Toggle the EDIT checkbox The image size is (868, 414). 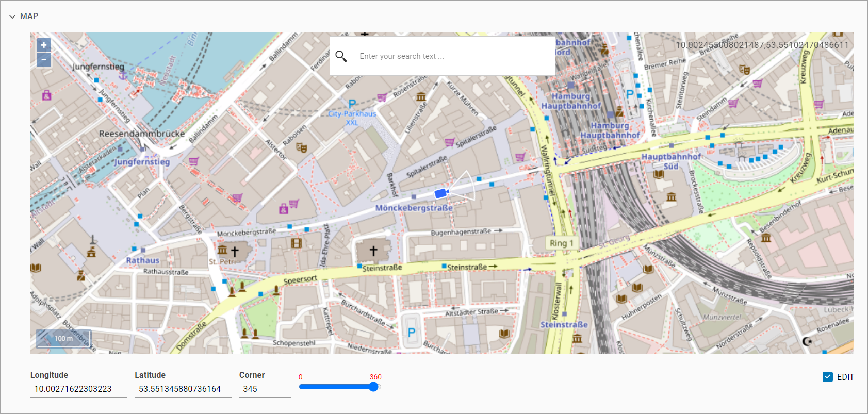(x=828, y=377)
